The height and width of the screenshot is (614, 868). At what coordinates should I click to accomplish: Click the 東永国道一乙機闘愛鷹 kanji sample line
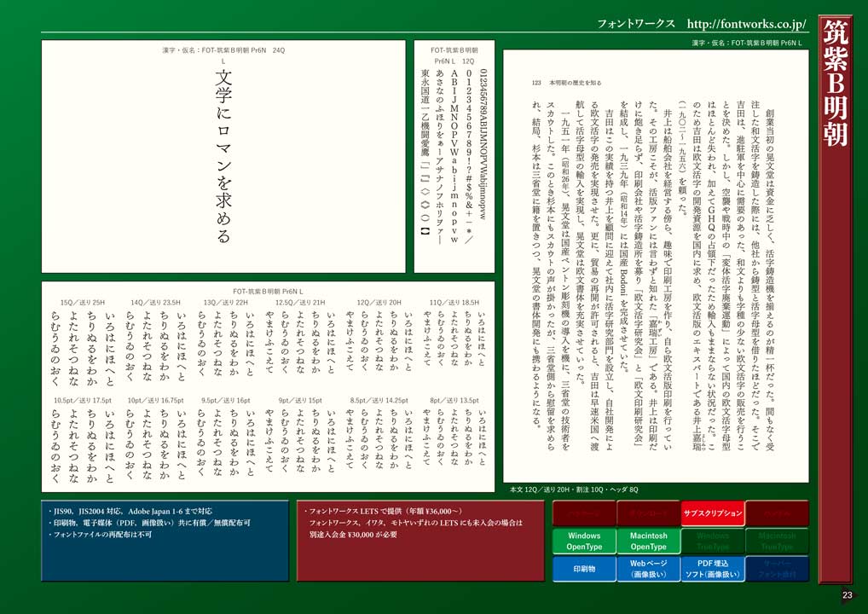[425, 152]
